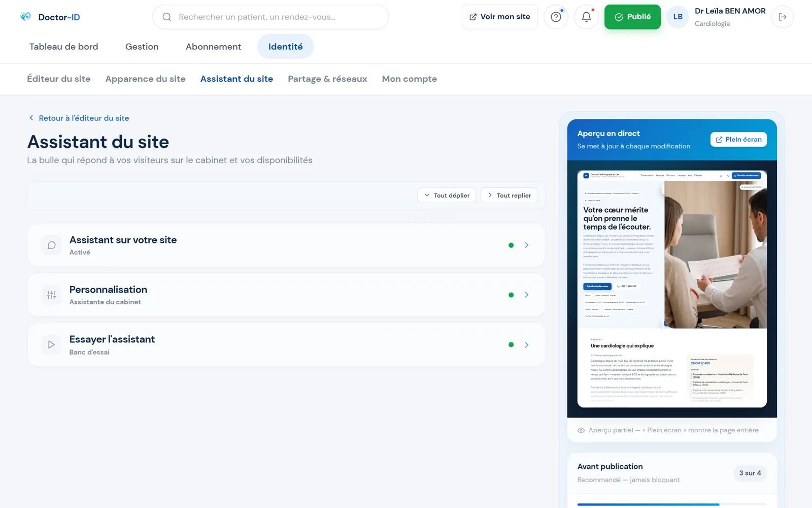Click the Avant publication progress bar

pyautogui.click(x=672, y=504)
